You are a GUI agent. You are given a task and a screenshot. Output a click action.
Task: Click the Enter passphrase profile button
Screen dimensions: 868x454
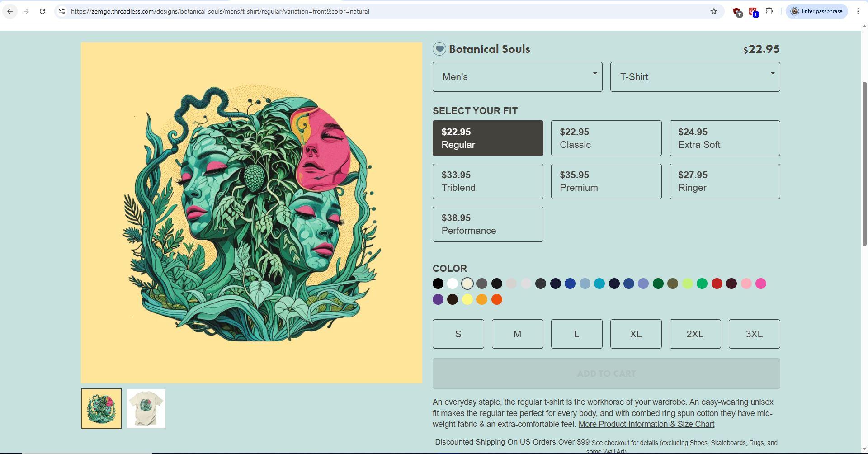click(x=816, y=11)
